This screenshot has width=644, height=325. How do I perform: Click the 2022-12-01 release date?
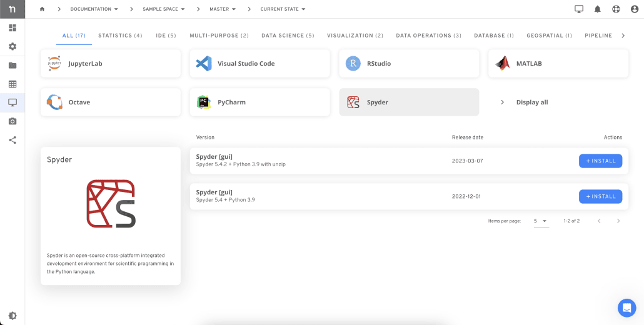tap(466, 196)
